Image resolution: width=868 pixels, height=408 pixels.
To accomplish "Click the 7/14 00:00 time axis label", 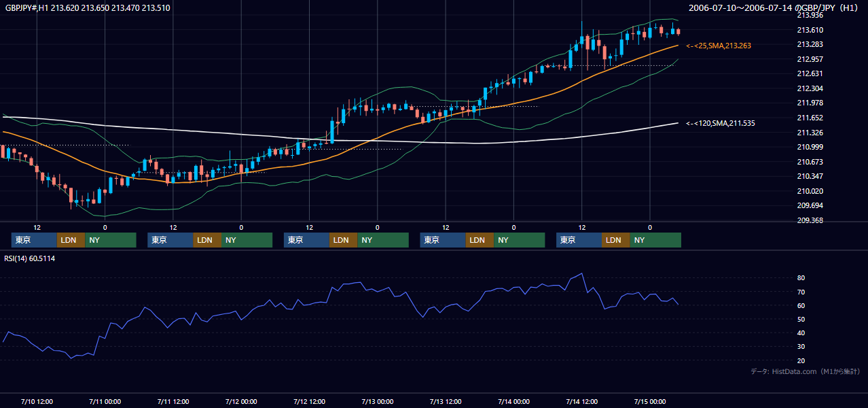I will click(513, 401).
